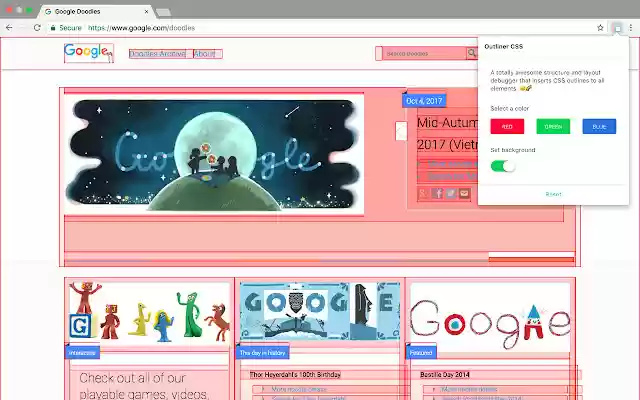This screenshot has width=640, height=400.
Task: Click the Select a color label
Action: coord(509,109)
